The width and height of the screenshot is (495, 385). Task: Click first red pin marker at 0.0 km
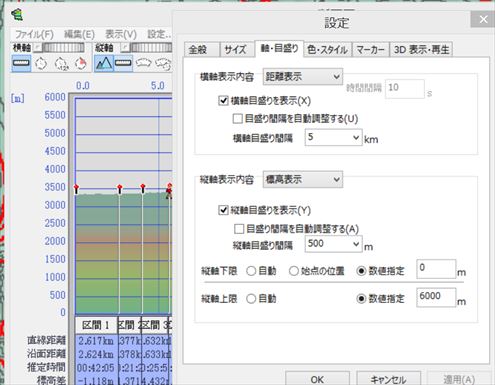(x=76, y=189)
